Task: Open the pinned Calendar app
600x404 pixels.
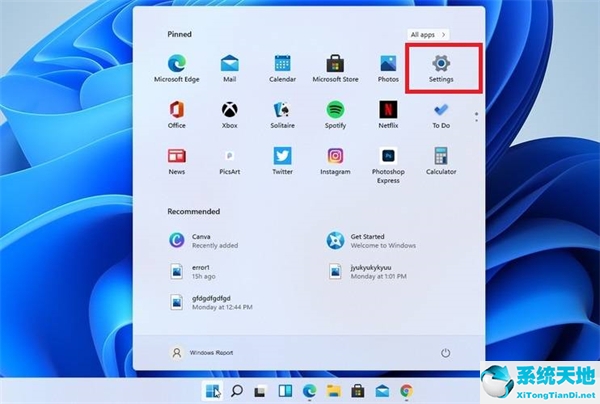Action: pyautogui.click(x=282, y=68)
